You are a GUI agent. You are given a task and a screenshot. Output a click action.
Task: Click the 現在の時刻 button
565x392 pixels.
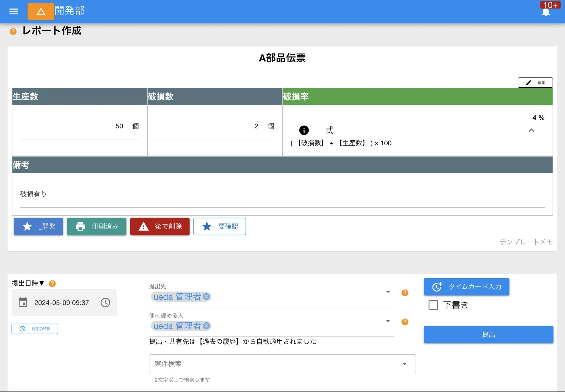(34, 329)
